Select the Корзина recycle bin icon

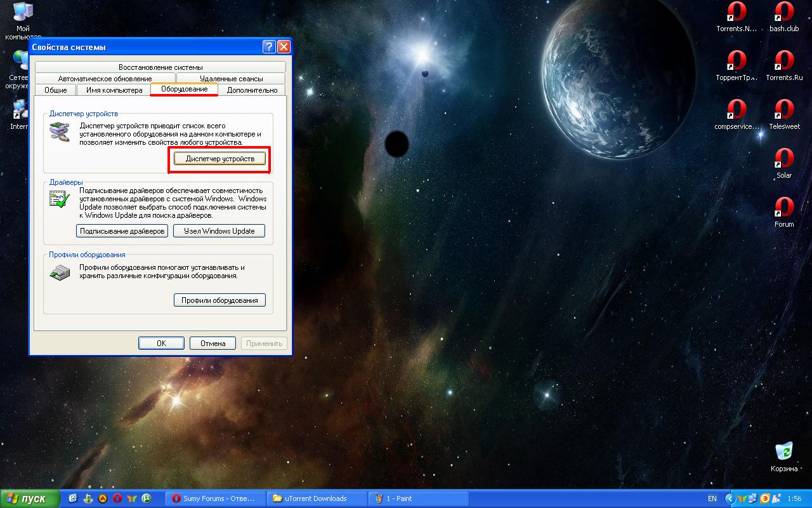click(784, 452)
